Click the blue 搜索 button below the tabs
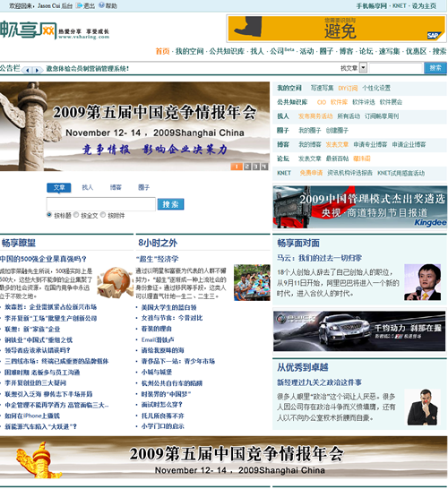Image resolution: width=448 pixels, height=489 pixels. click(170, 204)
